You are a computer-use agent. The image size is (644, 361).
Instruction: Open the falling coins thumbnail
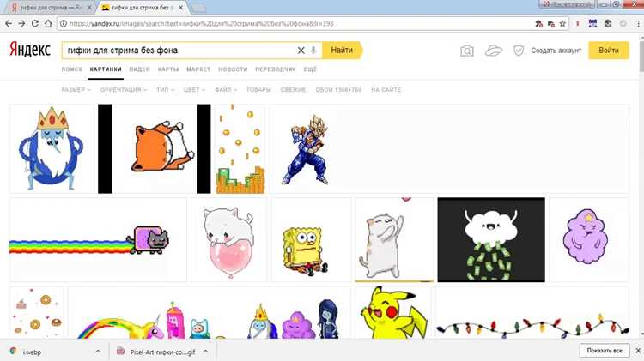240,148
